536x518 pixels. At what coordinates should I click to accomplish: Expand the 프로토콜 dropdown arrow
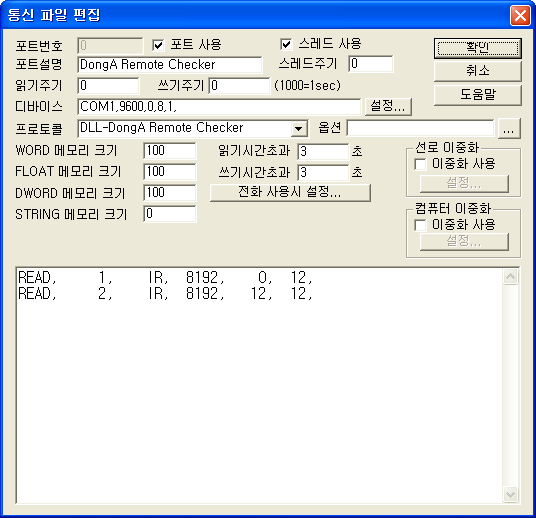pyautogui.click(x=299, y=129)
